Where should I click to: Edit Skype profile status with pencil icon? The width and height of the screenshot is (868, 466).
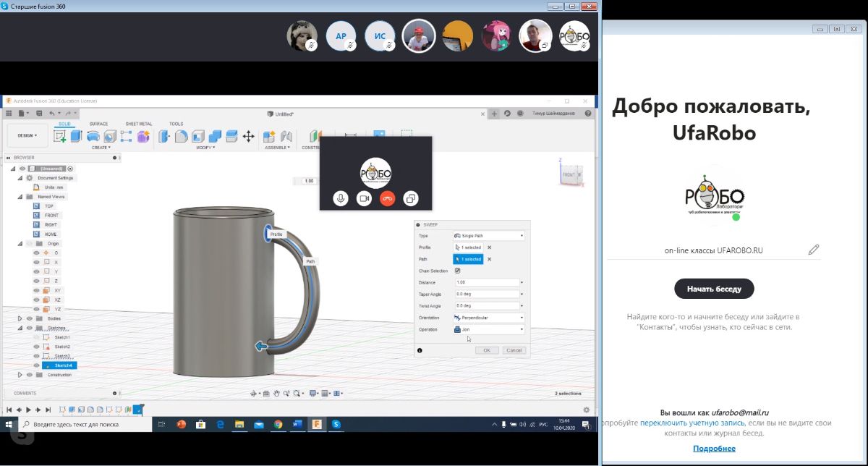click(814, 250)
